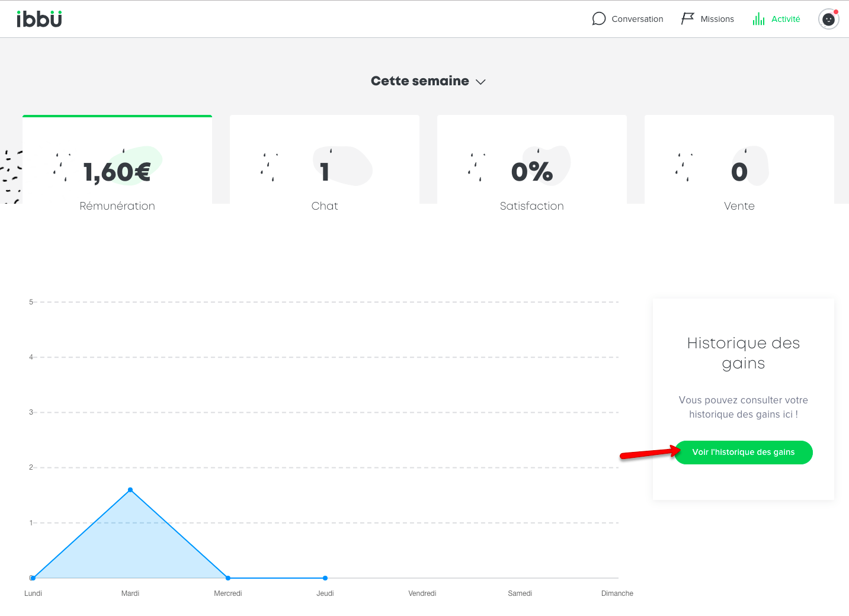Screen dimensions: 849x616
Task: Click the Missions flag icon
Action: tap(687, 19)
